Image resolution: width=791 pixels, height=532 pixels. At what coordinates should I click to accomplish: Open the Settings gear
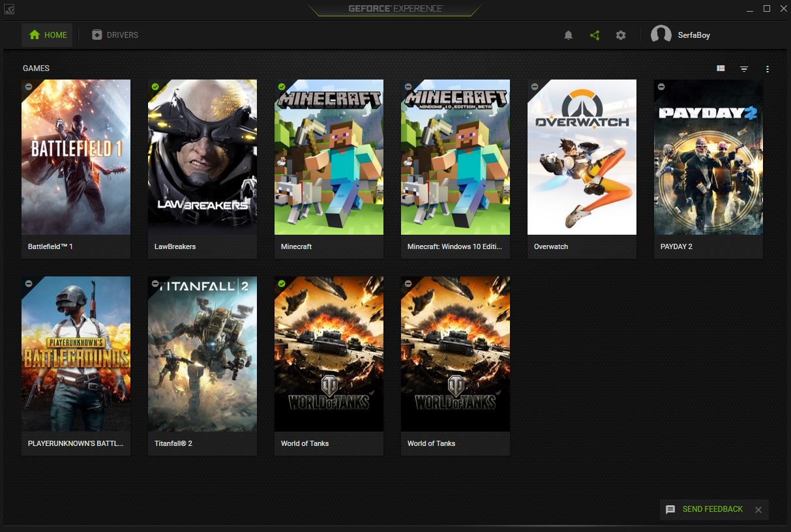point(621,35)
